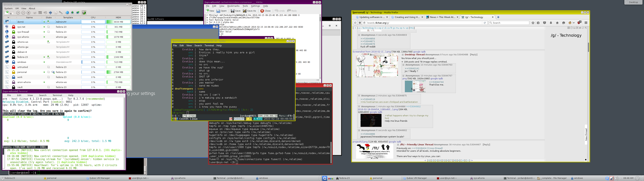Click Create new VM icon in Qubes Manager
Screen dimensions: 644x181
pyautogui.click(x=7, y=13)
